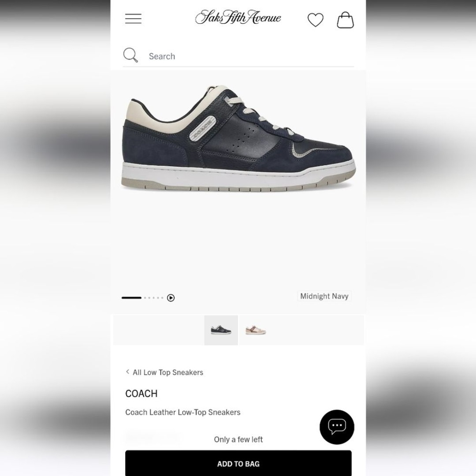The height and width of the screenshot is (476, 476).
Task: Open the shopping bag icon
Action: coord(345,20)
